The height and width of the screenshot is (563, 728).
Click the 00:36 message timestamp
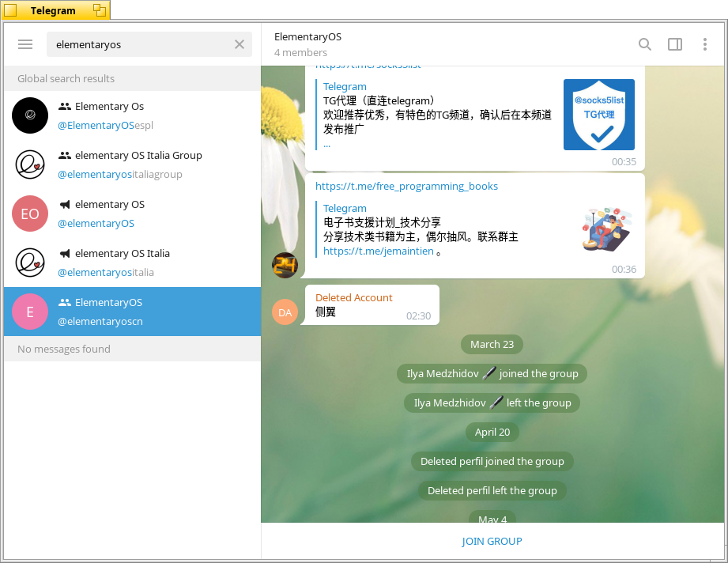[624, 270]
